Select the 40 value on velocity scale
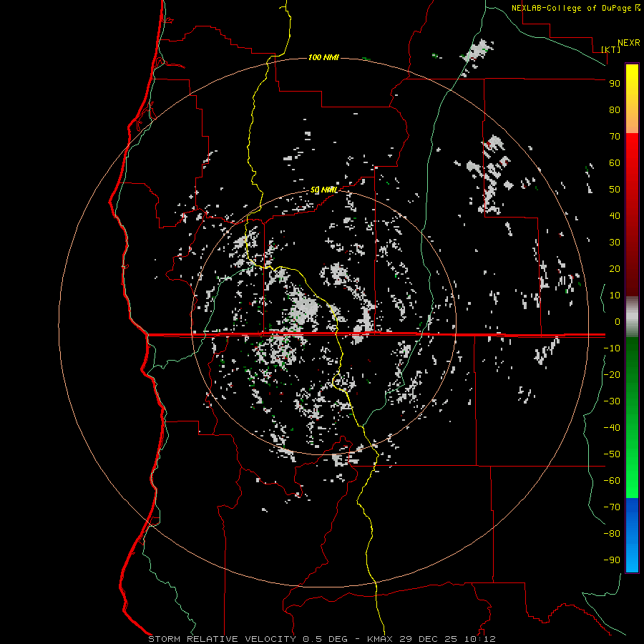Viewport: 644px width, 644px height. tap(615, 216)
